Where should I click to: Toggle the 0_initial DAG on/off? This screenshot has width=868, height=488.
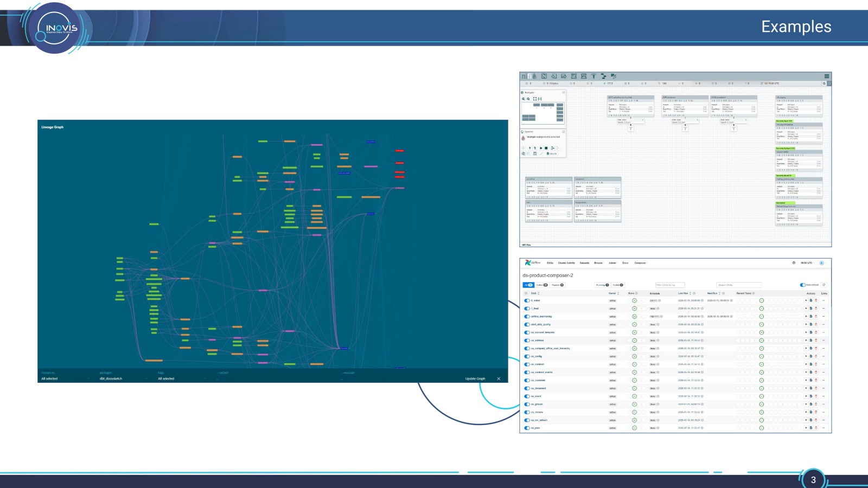[x=527, y=300]
